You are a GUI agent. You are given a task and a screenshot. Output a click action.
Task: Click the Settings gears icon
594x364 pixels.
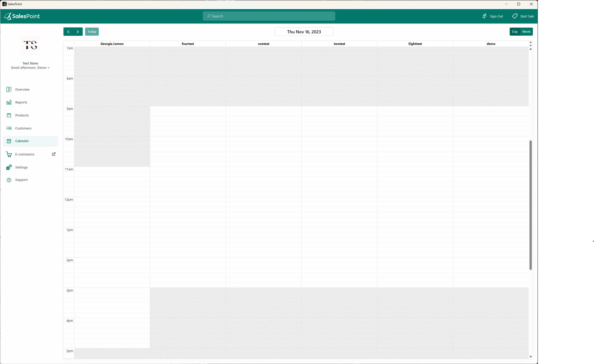click(x=9, y=167)
